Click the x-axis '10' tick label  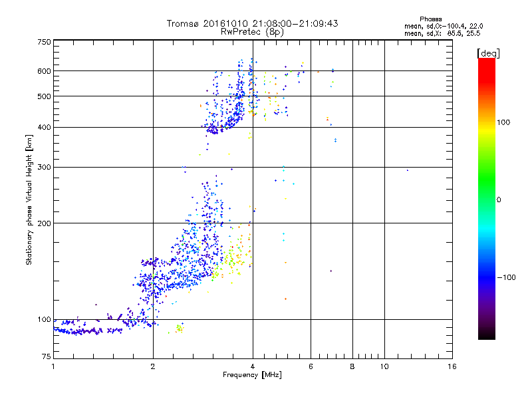384,366
